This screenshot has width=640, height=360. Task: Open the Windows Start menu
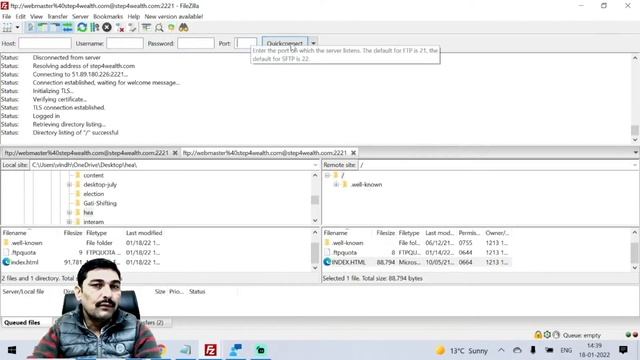pos(12,350)
